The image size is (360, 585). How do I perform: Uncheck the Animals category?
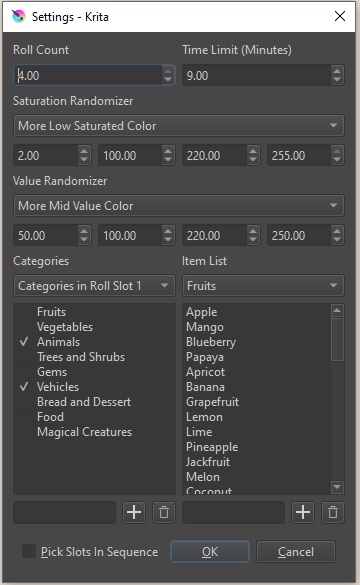tap(24, 342)
